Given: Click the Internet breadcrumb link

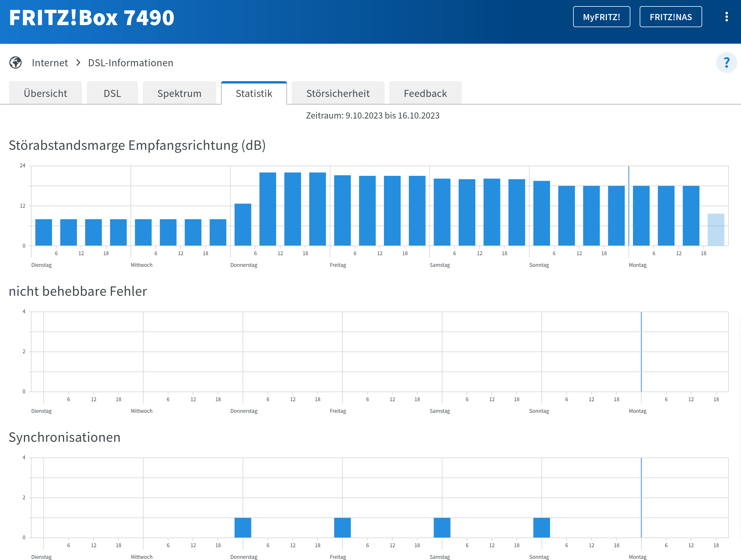Looking at the screenshot, I should 50,63.
